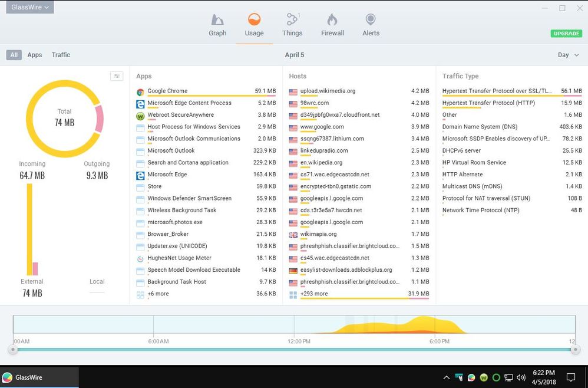The image size is (588, 388).
Task: Click the green UPGRADE button
Action: coord(566,34)
